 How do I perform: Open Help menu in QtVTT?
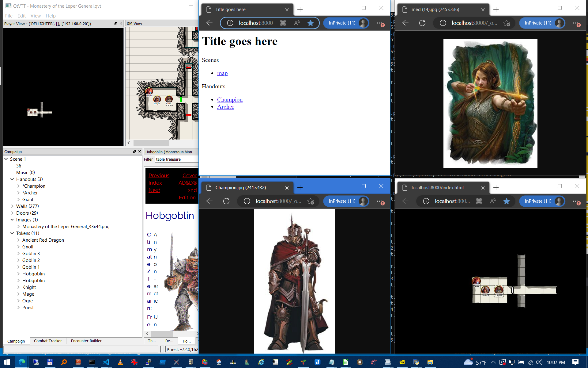tap(51, 16)
